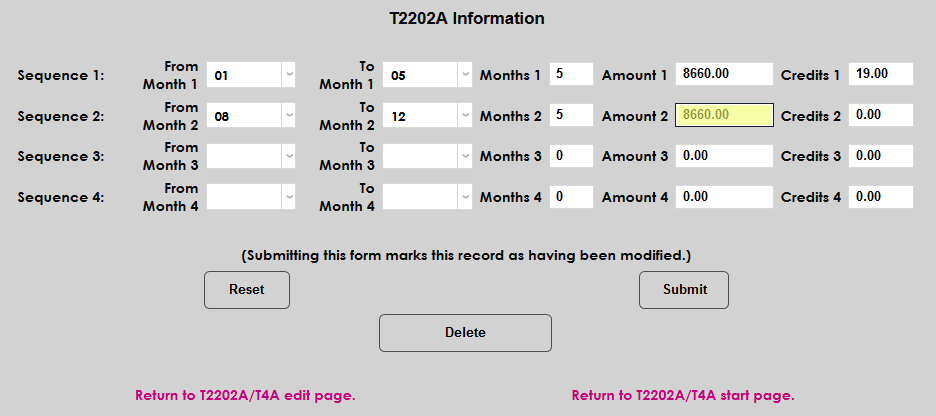
Task: Click the 'Sequence 1:' label
Action: 61,76
